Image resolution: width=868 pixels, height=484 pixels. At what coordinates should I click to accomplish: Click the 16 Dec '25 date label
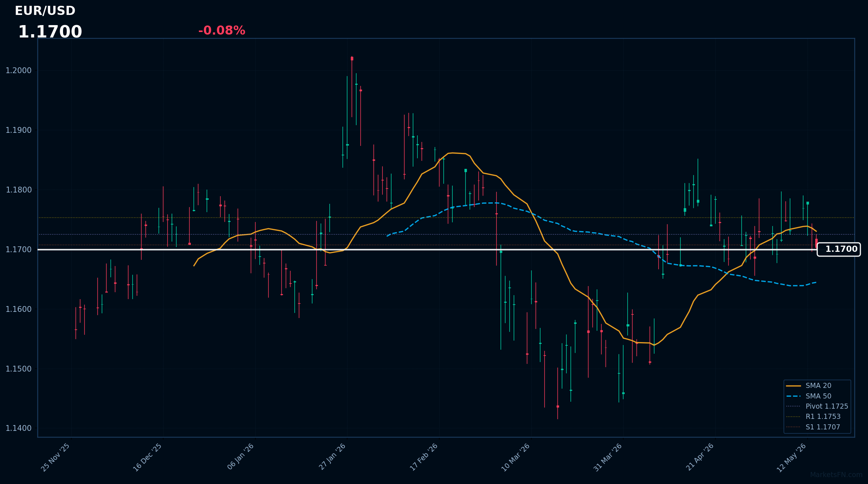[x=147, y=457]
